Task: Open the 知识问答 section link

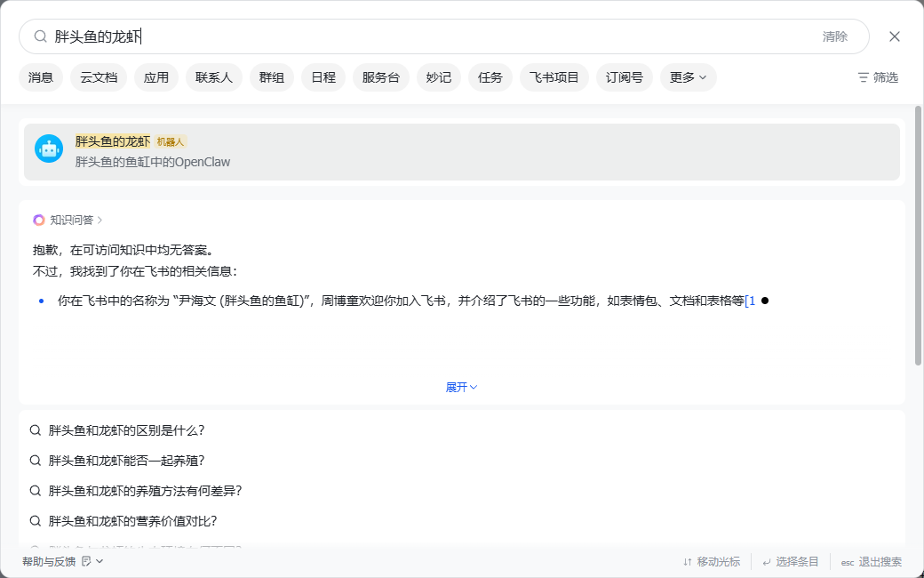Action: coord(71,220)
